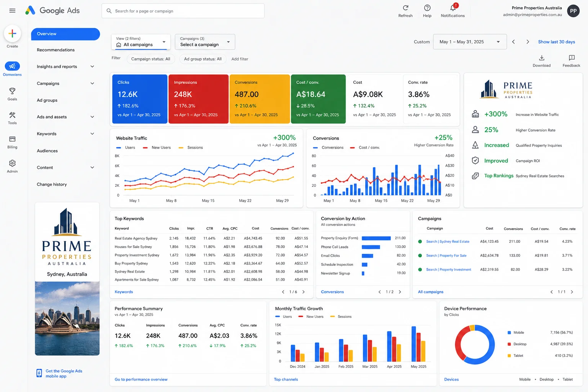Open the Feedback icon
588x392 pixels.
(572, 58)
